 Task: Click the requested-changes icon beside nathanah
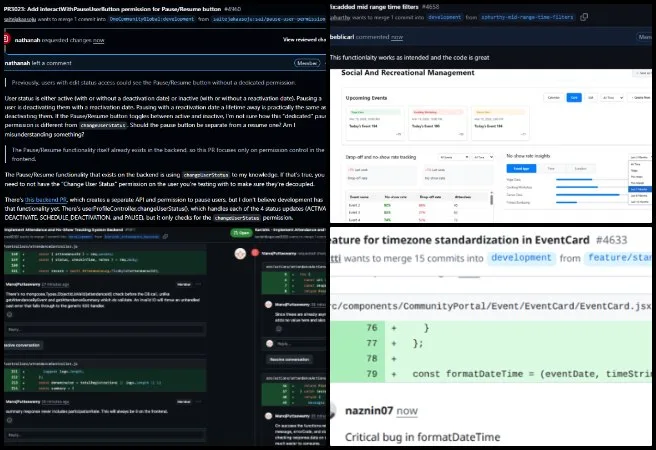pyautogui.click(x=6, y=39)
